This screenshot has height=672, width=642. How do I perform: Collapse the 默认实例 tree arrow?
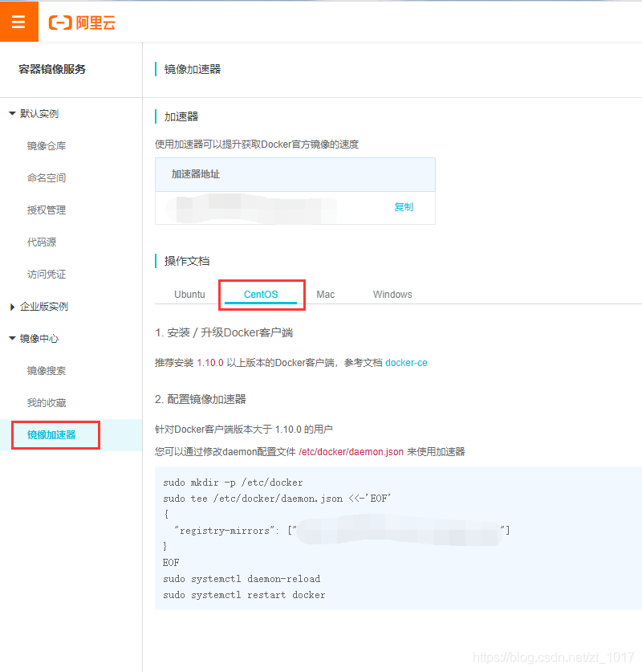[x=12, y=113]
